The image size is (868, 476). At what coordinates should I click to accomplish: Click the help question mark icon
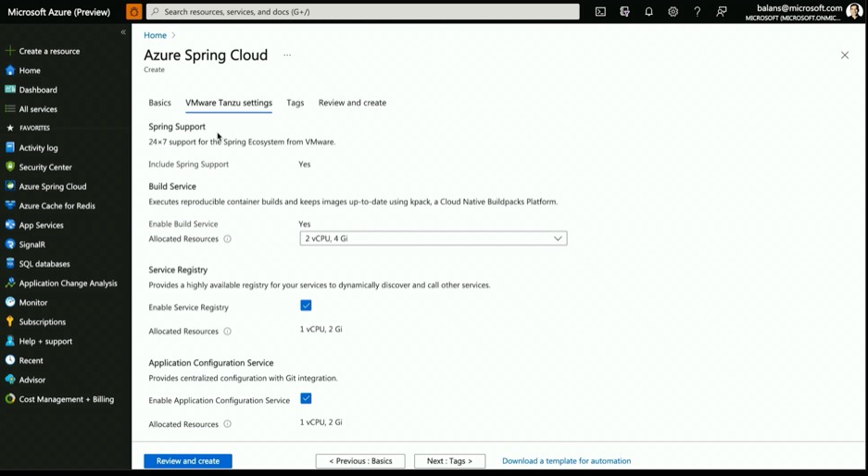pos(697,12)
